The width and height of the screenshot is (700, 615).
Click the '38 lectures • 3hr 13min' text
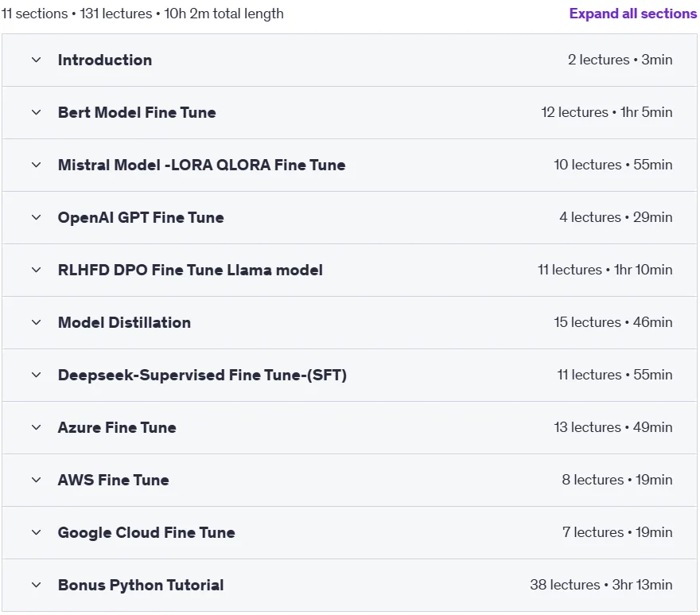coord(601,585)
